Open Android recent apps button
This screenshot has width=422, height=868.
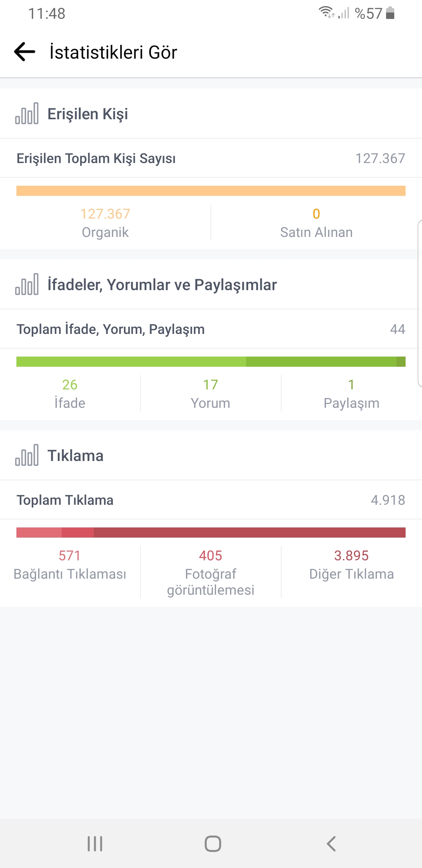95,843
